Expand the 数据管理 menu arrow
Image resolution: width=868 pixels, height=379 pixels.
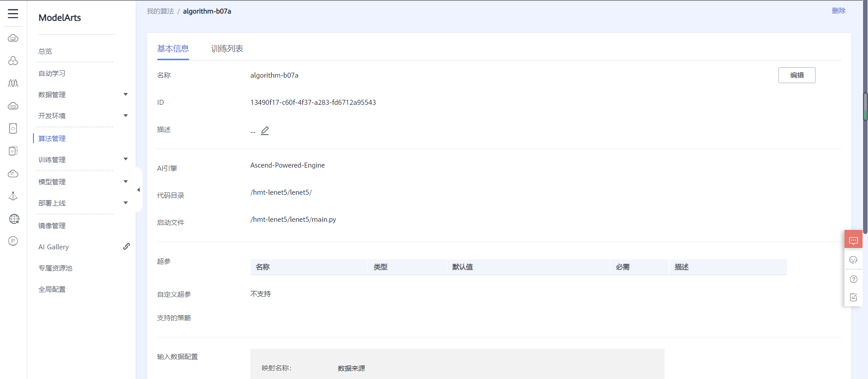[x=126, y=94]
